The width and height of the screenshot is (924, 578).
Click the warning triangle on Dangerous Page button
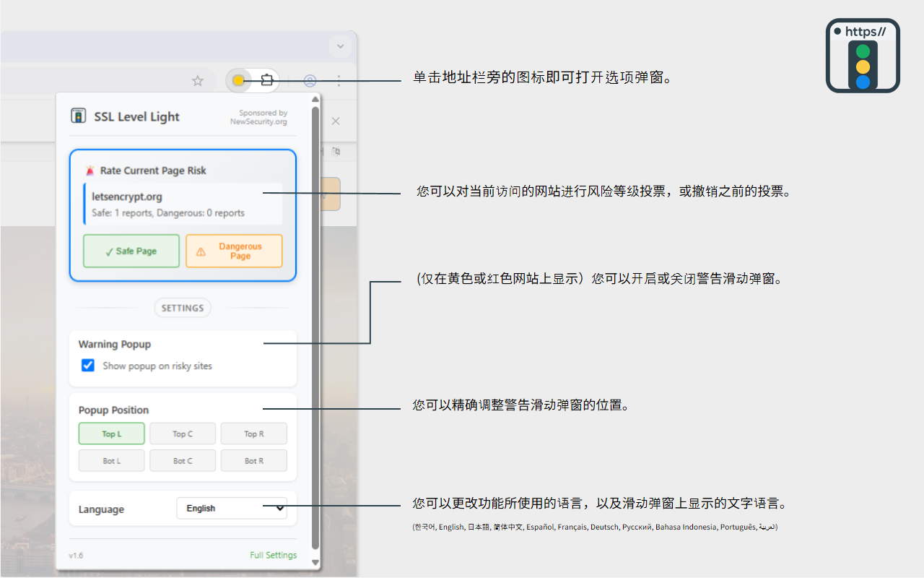coord(201,251)
